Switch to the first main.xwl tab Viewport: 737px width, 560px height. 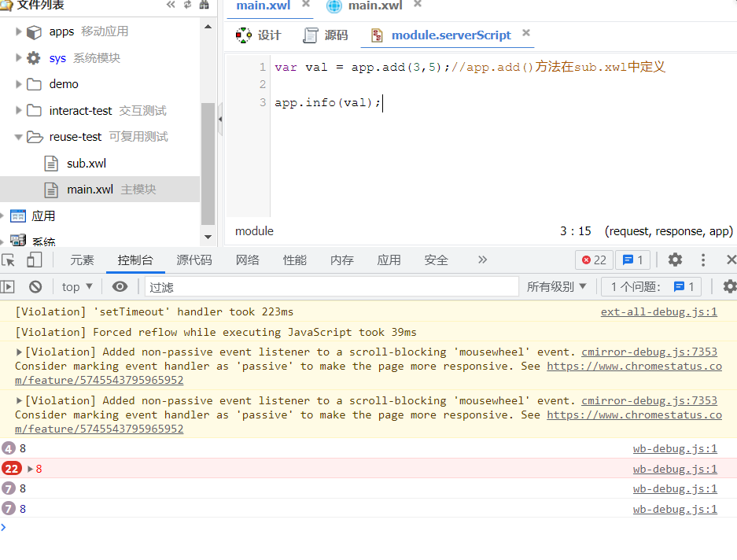point(263,6)
